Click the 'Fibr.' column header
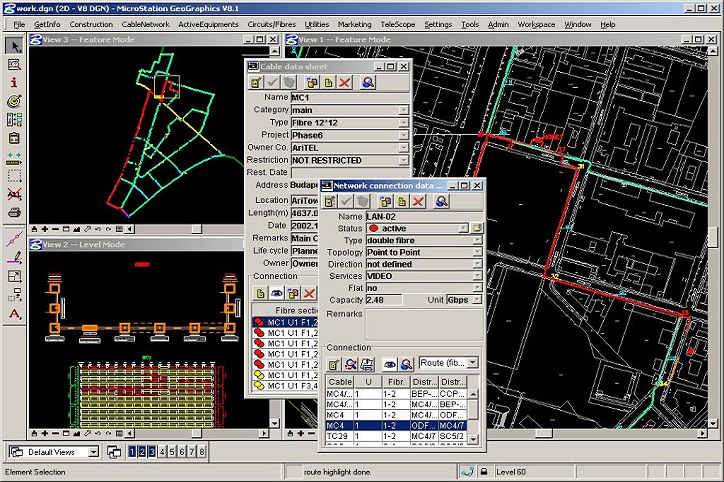724x482 pixels. (396, 382)
